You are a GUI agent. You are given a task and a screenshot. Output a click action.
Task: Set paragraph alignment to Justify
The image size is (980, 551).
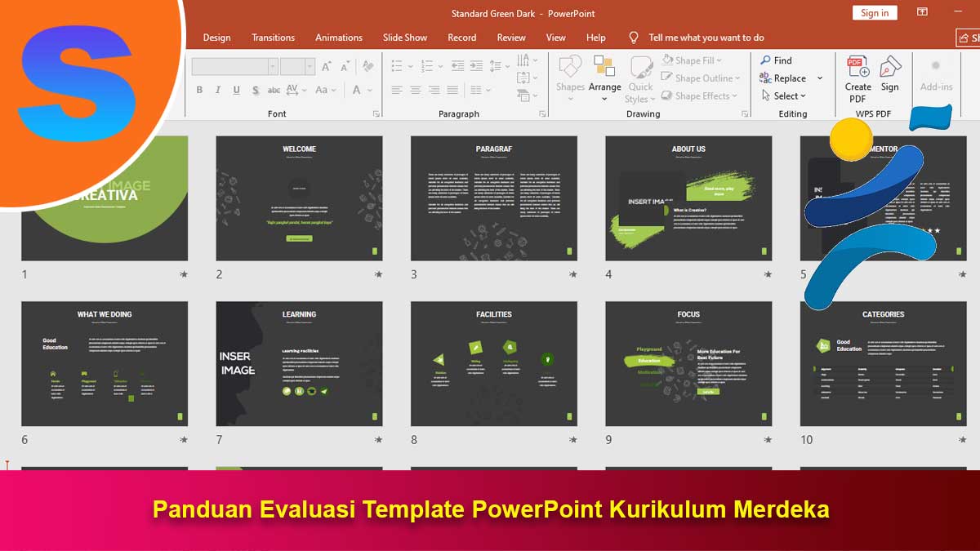(452, 90)
